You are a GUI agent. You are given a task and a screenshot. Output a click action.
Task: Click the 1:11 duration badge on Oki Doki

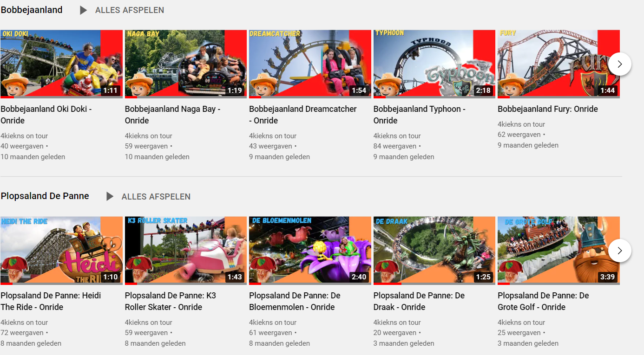pos(110,90)
